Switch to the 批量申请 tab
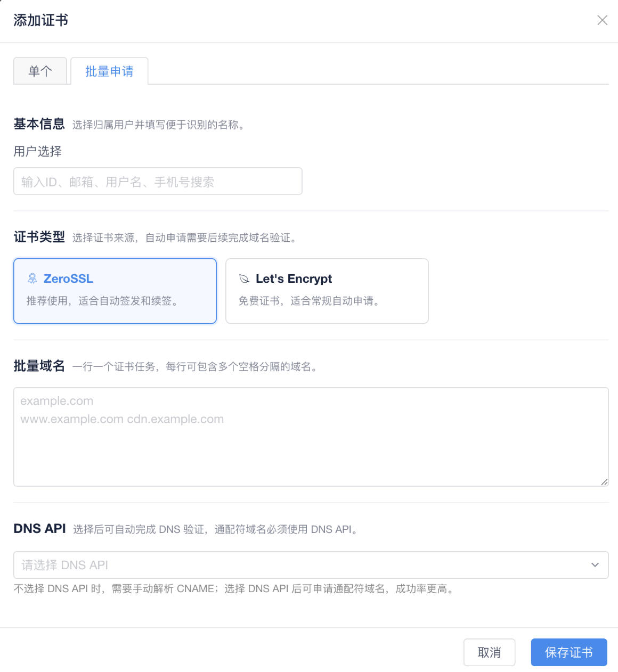 [x=109, y=71]
